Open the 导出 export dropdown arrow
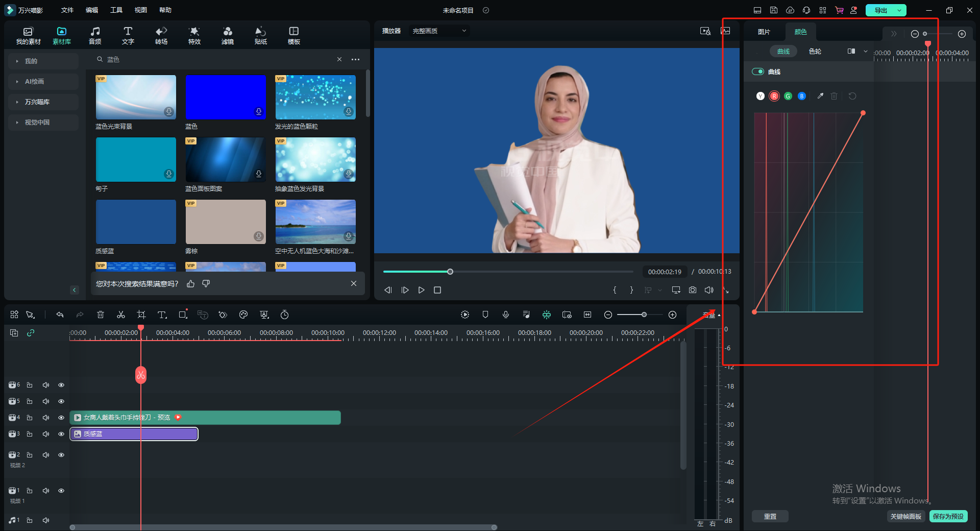 899,10
